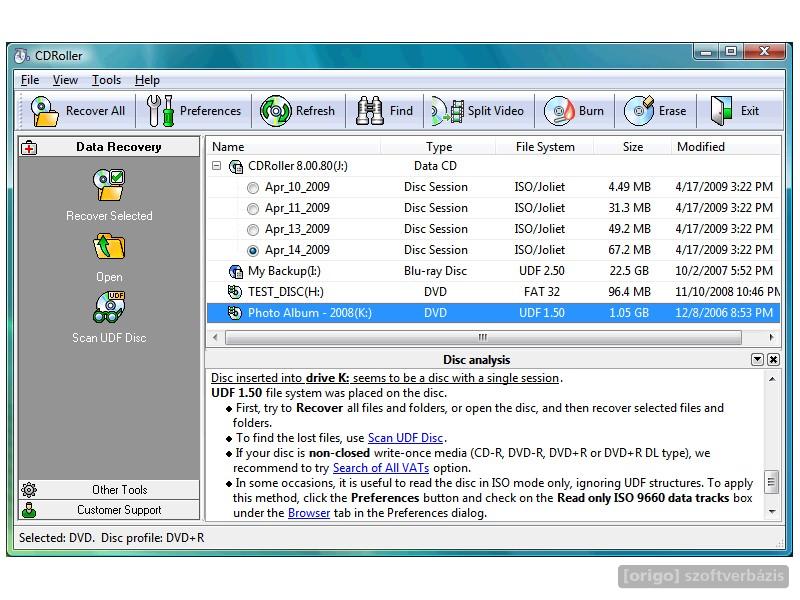Click the Photo Album - 2008(K:) drive icon
Screen dimensions: 800x600
pyautogui.click(x=235, y=313)
